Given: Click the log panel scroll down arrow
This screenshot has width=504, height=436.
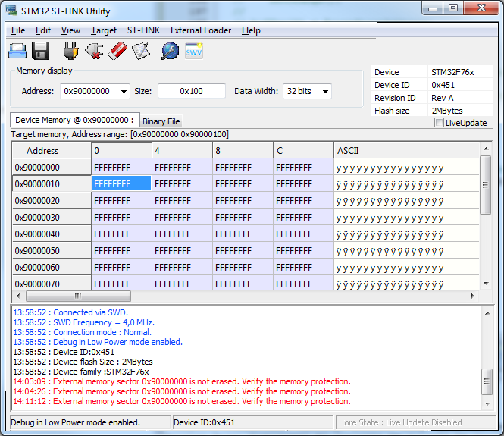Looking at the screenshot, I should click(x=487, y=404).
